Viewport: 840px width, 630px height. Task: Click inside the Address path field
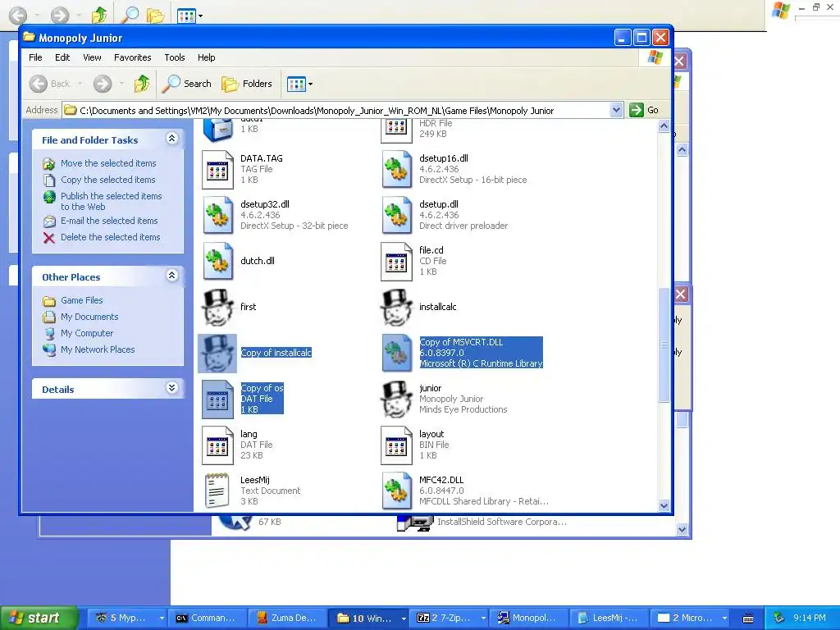click(x=343, y=111)
